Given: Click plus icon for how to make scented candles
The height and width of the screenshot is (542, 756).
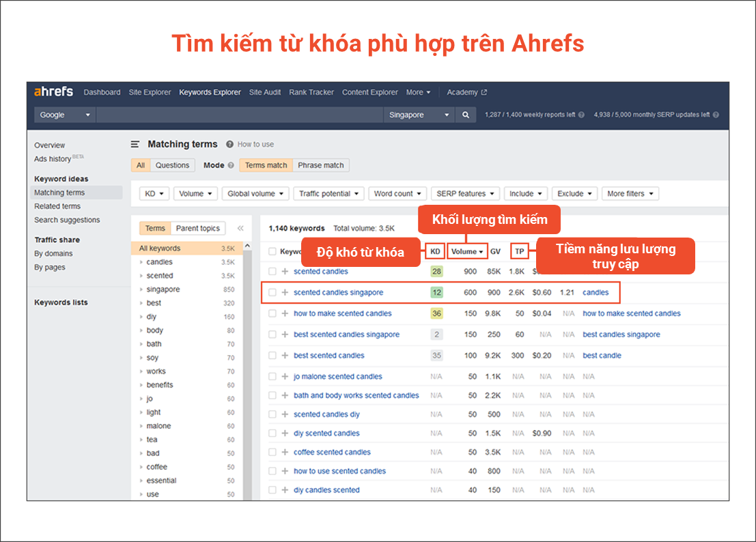Looking at the screenshot, I should pyautogui.click(x=285, y=313).
